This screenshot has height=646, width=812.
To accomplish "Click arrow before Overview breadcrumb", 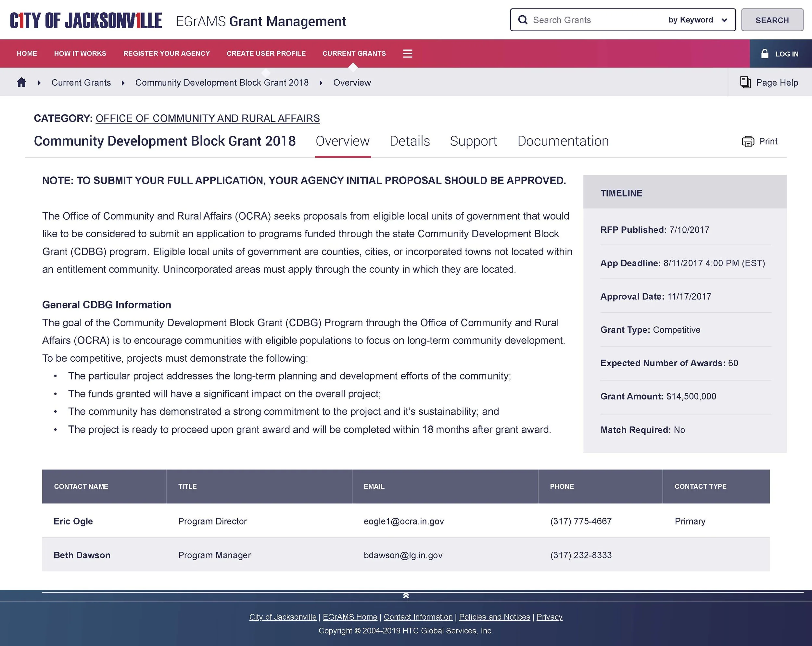I will 321,83.
